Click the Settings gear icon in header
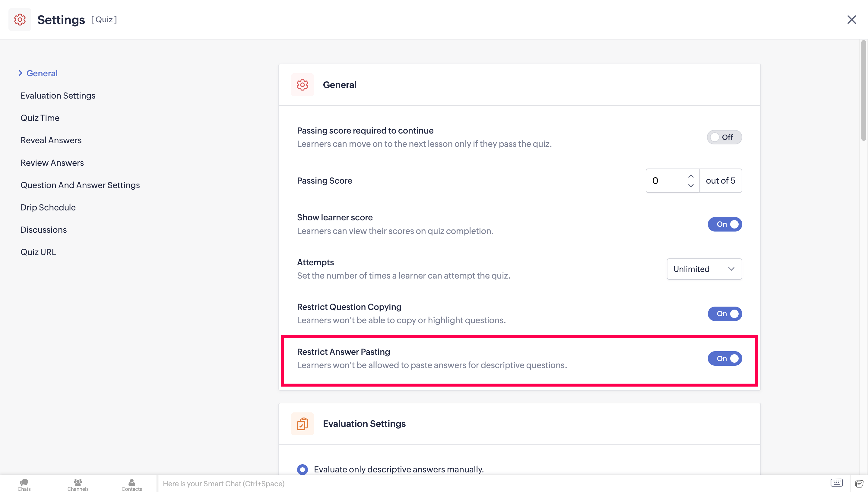 [x=20, y=20]
